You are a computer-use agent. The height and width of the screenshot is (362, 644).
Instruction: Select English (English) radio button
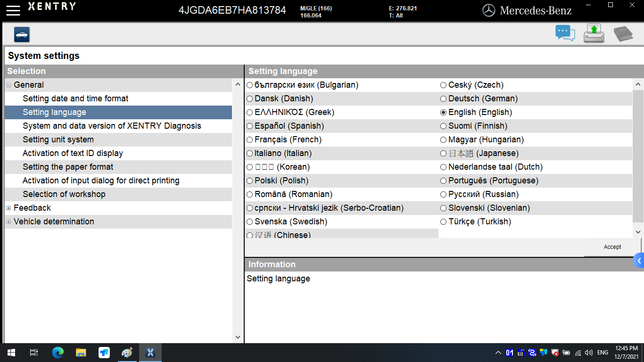click(444, 113)
